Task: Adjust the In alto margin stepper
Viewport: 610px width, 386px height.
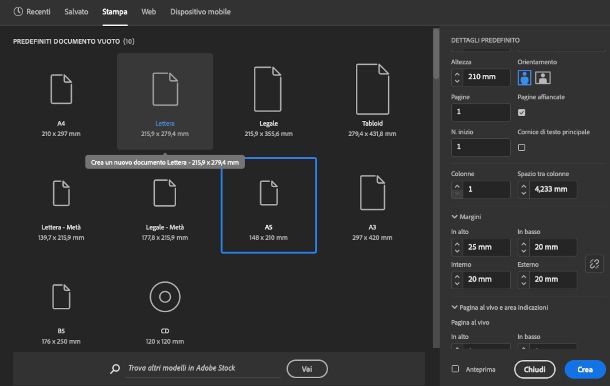Action: (x=457, y=247)
